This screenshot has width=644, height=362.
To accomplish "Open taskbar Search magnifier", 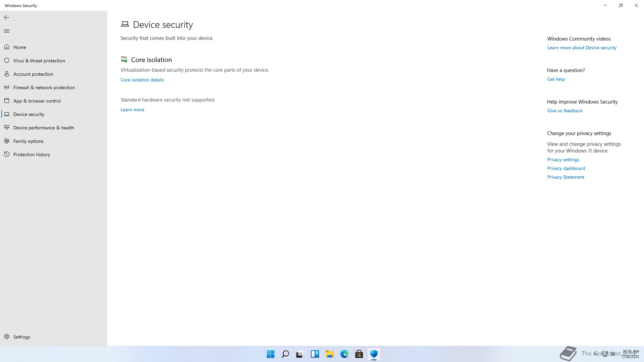I will (285, 354).
